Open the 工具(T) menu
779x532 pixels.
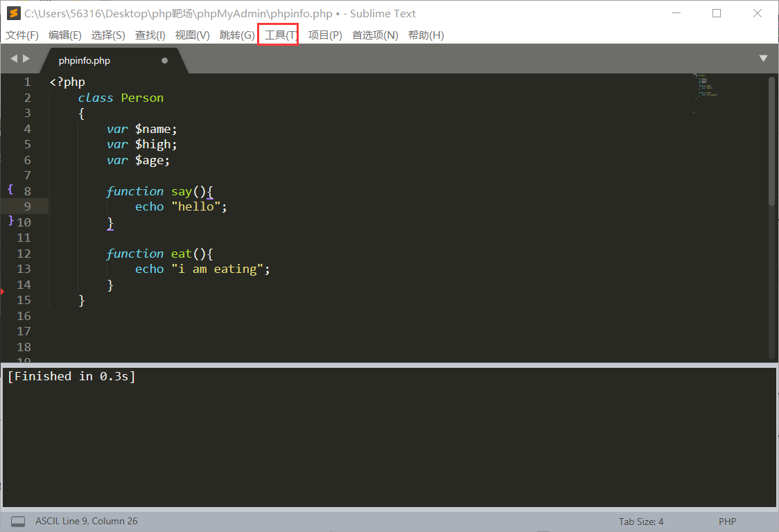pos(281,35)
